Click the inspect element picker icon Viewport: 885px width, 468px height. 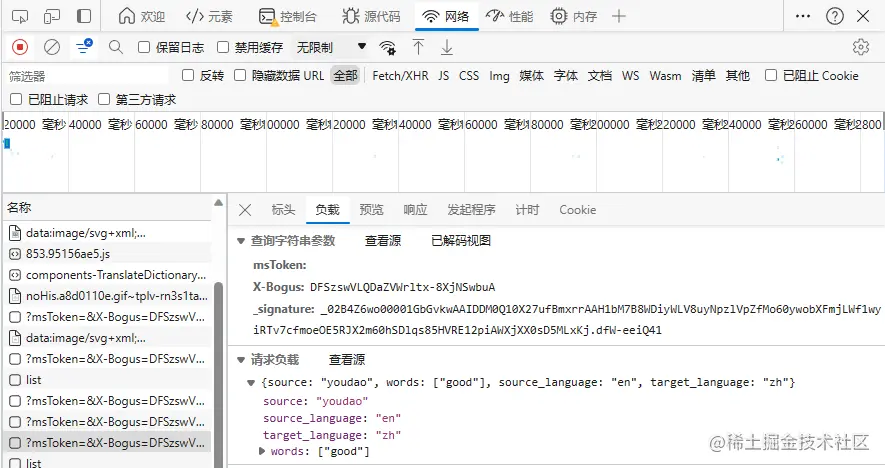tap(20, 16)
